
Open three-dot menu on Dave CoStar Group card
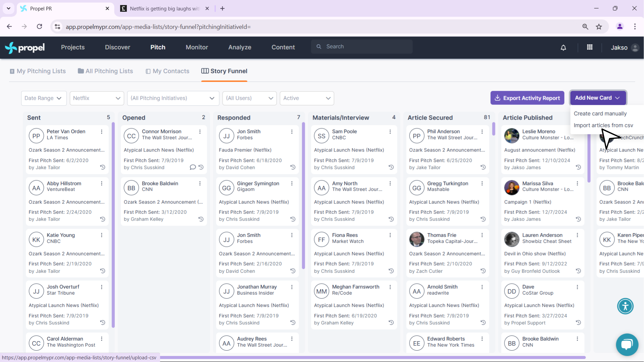coord(577,287)
